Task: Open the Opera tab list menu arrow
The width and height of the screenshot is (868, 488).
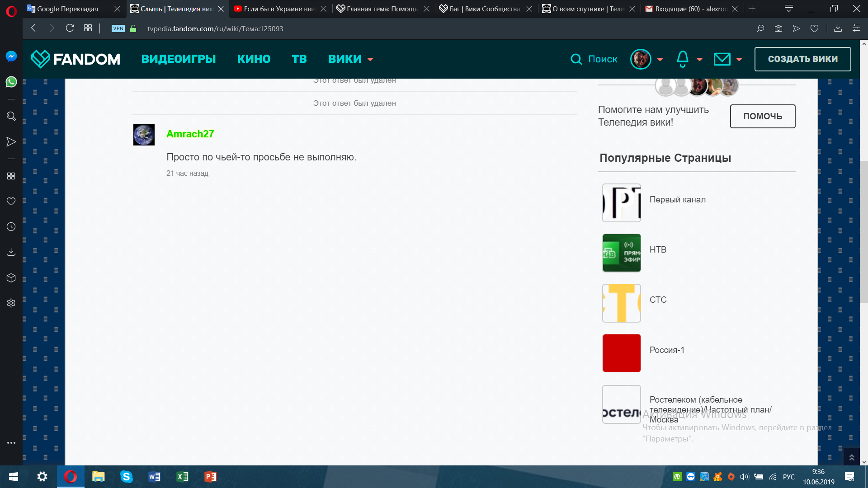Action: [789, 9]
